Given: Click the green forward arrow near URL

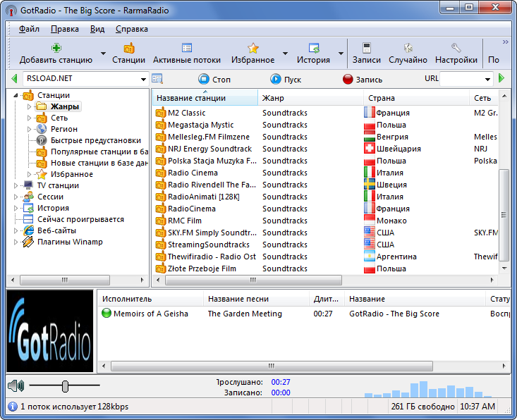Looking at the screenshot, I should click(501, 78).
